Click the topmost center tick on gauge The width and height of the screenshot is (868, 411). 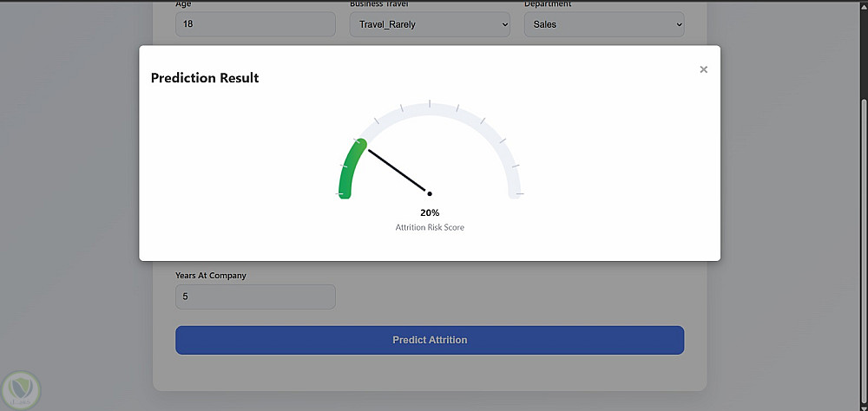(430, 103)
